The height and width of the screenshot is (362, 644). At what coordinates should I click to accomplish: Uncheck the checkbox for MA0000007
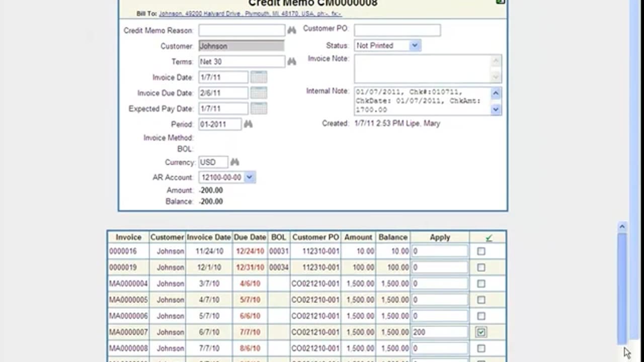point(481,332)
